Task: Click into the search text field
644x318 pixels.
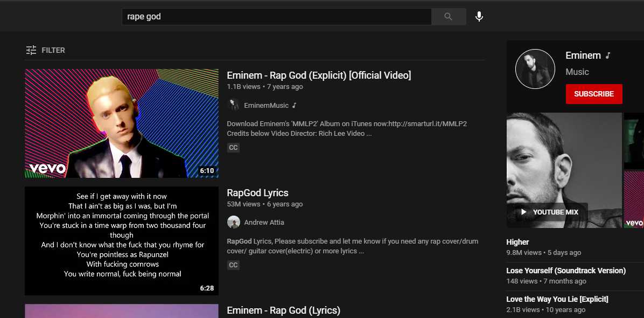Action: click(x=276, y=17)
